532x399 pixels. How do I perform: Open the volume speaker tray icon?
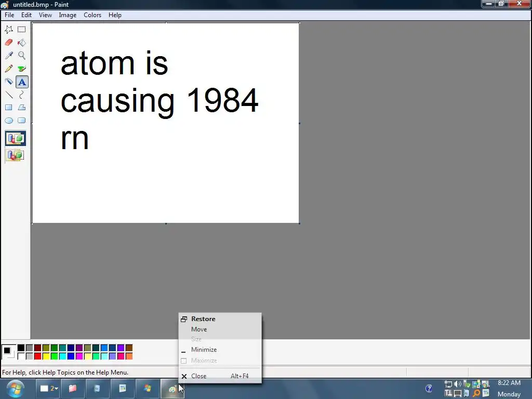click(x=458, y=384)
